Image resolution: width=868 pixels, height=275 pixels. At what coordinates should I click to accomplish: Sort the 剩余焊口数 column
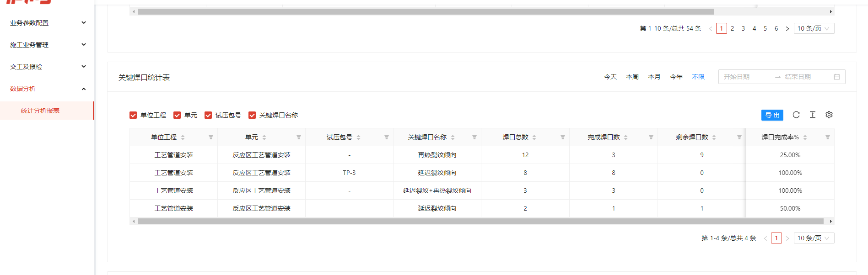pos(714,137)
